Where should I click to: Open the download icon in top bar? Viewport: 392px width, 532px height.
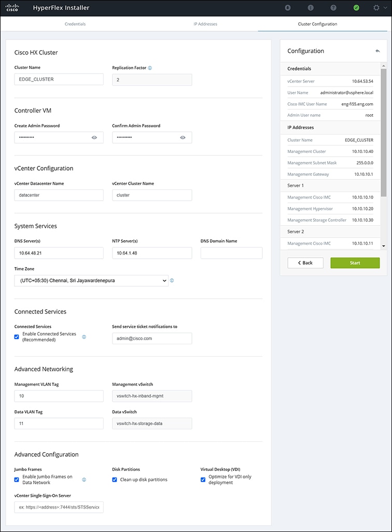287,7
